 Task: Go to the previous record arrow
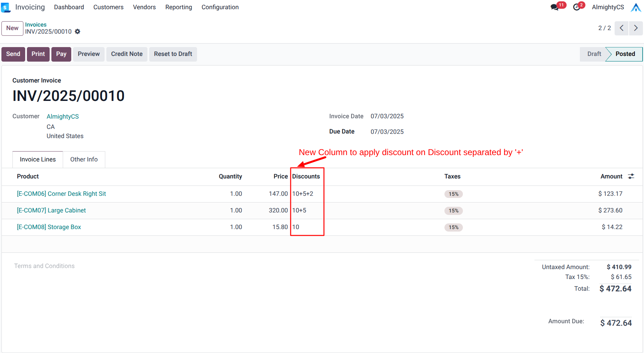point(622,28)
